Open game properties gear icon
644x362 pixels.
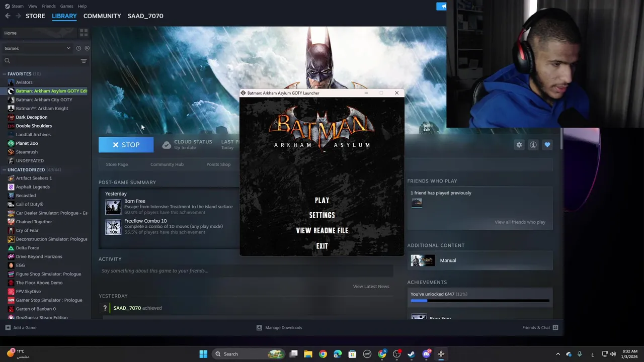[519, 145]
